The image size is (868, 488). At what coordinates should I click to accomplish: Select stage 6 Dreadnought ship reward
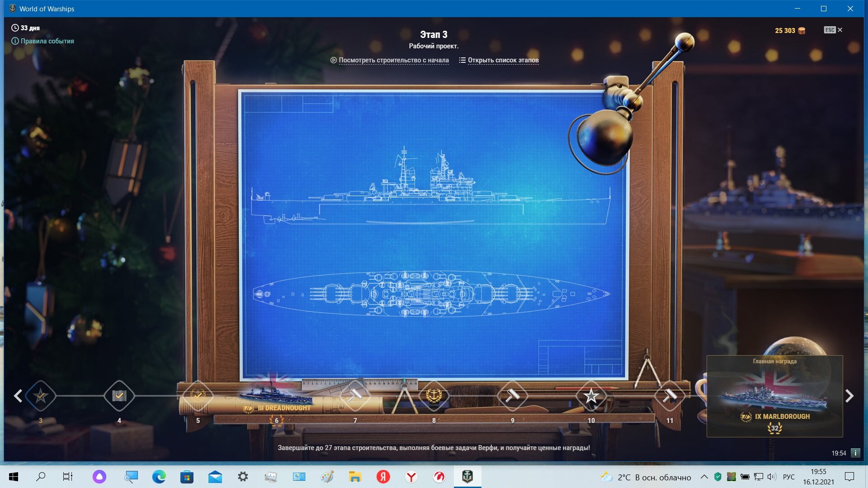(x=276, y=398)
